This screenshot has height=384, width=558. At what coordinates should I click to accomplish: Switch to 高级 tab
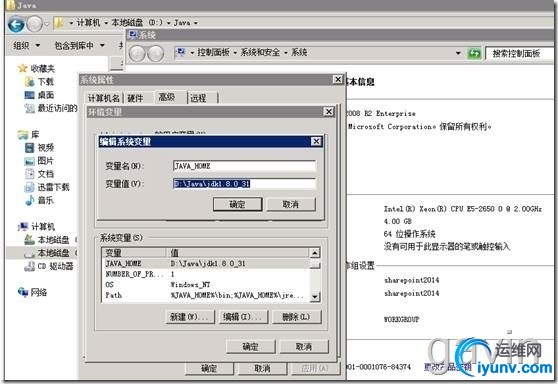click(x=167, y=97)
